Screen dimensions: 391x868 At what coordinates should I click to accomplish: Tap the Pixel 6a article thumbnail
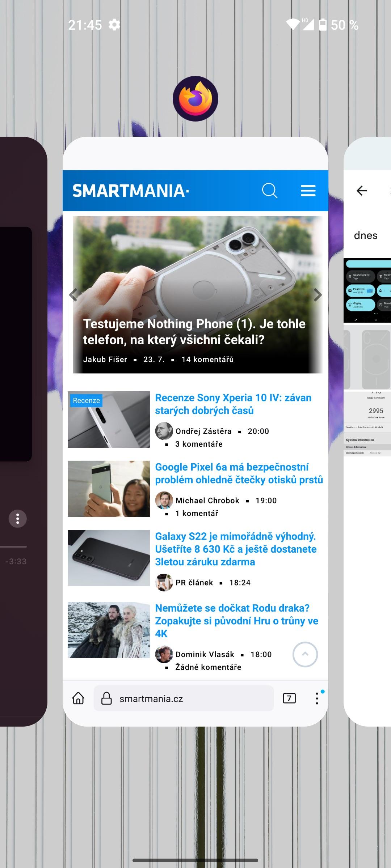click(x=109, y=489)
